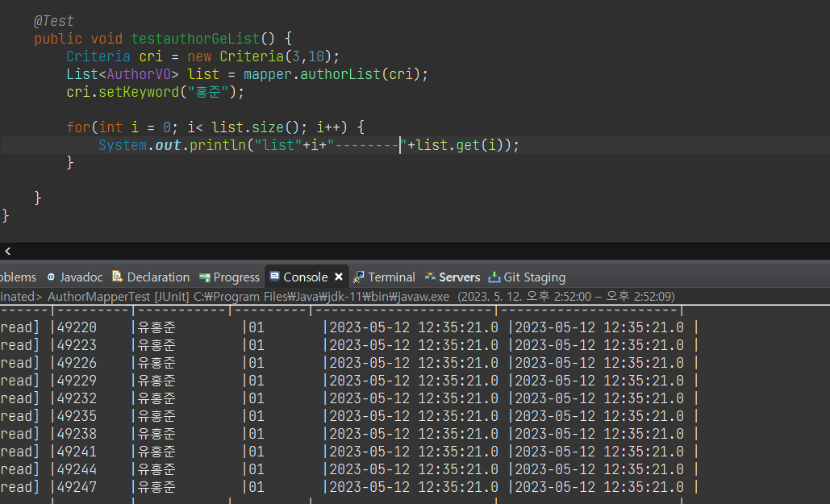Click the Progress tab icon
Image resolution: width=830 pixels, height=504 pixels.
pyautogui.click(x=205, y=277)
